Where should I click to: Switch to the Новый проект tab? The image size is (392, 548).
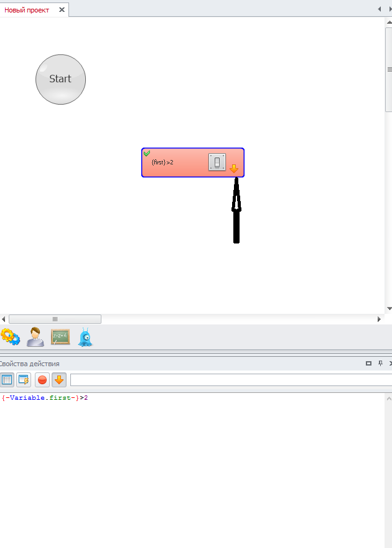(27, 10)
